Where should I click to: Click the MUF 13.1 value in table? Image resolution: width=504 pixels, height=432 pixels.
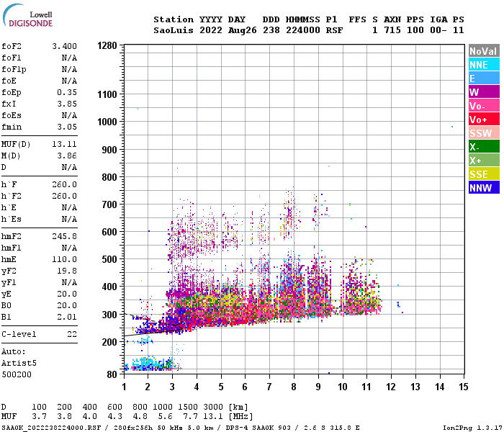[x=213, y=417]
